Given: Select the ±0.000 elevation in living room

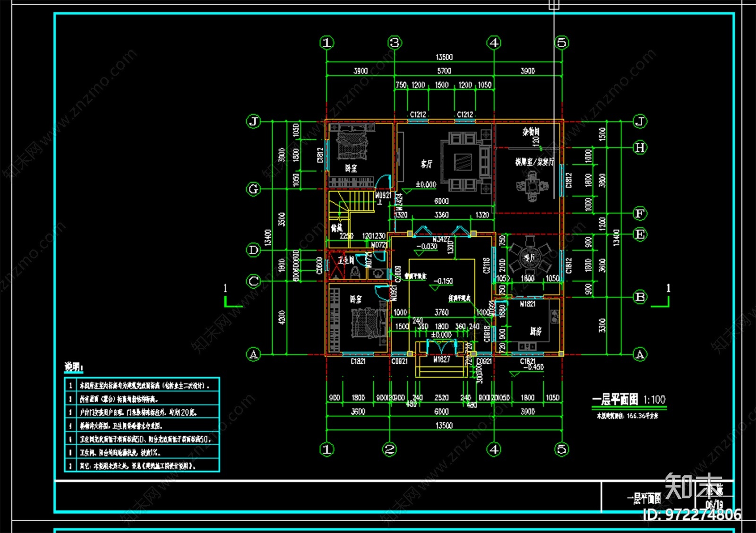Looking at the screenshot, I should (426, 184).
